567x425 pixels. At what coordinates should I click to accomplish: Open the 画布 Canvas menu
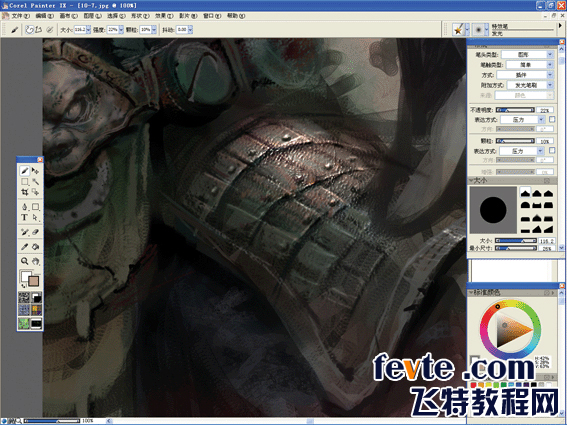pos(68,16)
